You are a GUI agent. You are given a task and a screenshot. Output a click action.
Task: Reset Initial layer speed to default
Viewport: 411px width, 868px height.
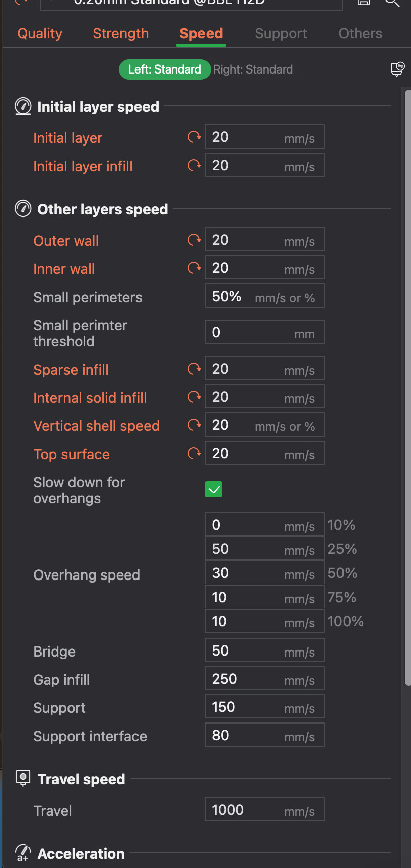[194, 137]
